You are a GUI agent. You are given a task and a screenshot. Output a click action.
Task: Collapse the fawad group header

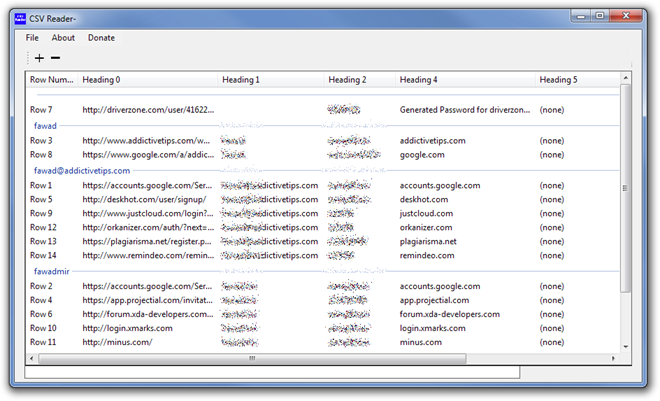click(x=45, y=126)
